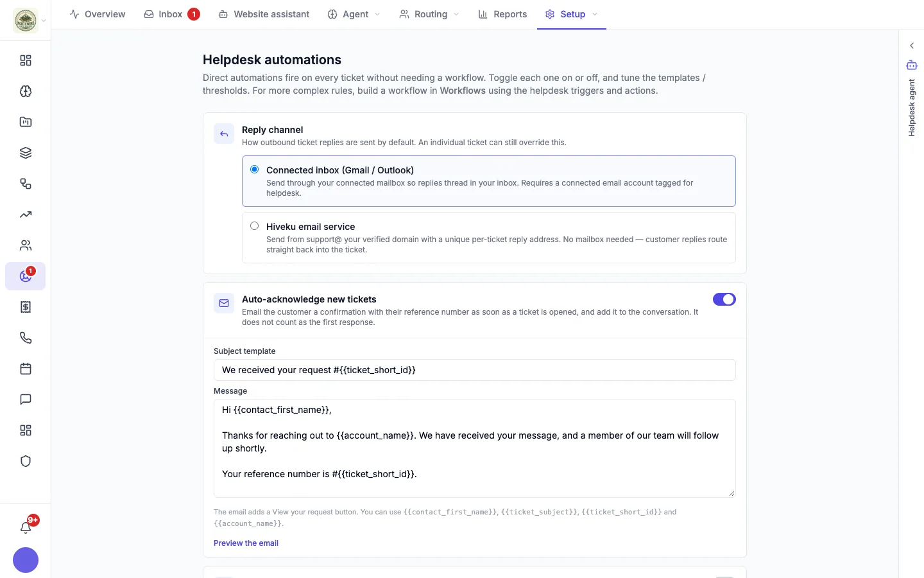The width and height of the screenshot is (924, 578).
Task: Open the contacts people icon in sidebar
Action: pyautogui.click(x=26, y=245)
